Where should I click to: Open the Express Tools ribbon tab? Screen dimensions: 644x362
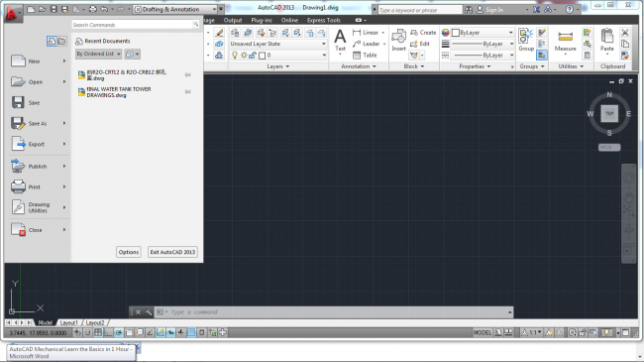pyautogui.click(x=324, y=20)
